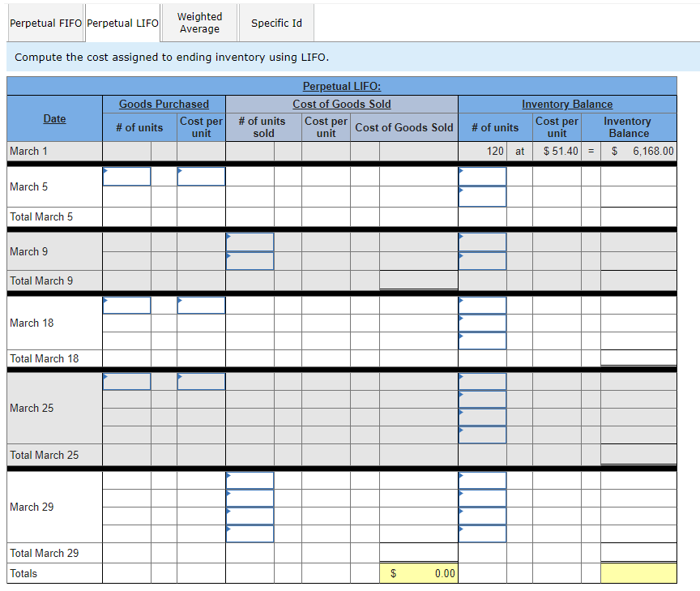Click March 25 purchased cost per unit field

tap(202, 382)
